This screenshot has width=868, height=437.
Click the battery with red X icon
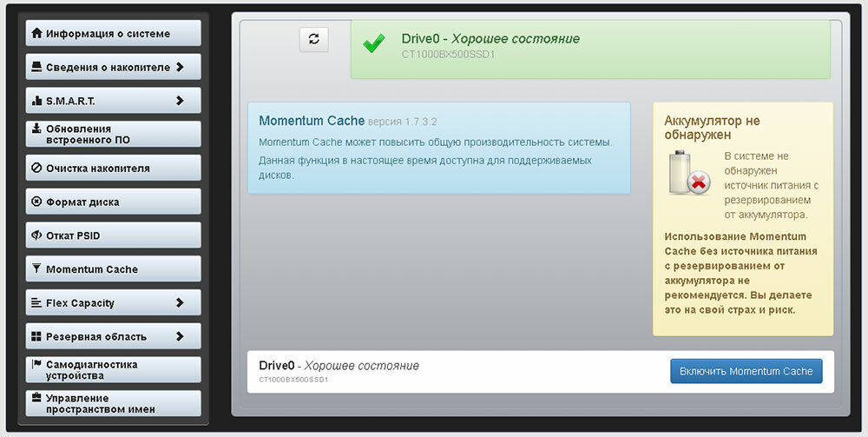tap(689, 173)
